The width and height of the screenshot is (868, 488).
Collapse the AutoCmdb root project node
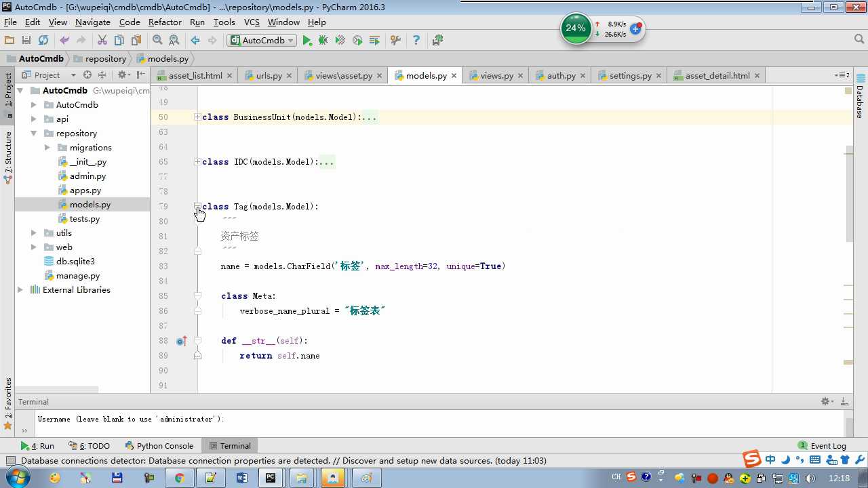click(x=20, y=90)
